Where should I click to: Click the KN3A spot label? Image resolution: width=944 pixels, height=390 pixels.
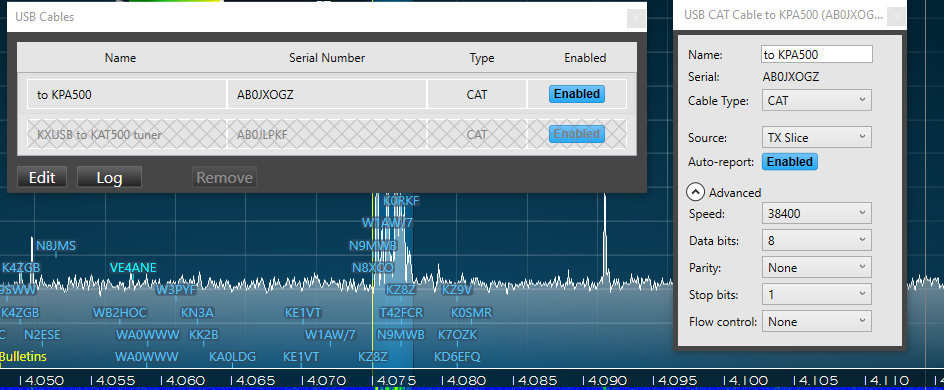click(197, 312)
